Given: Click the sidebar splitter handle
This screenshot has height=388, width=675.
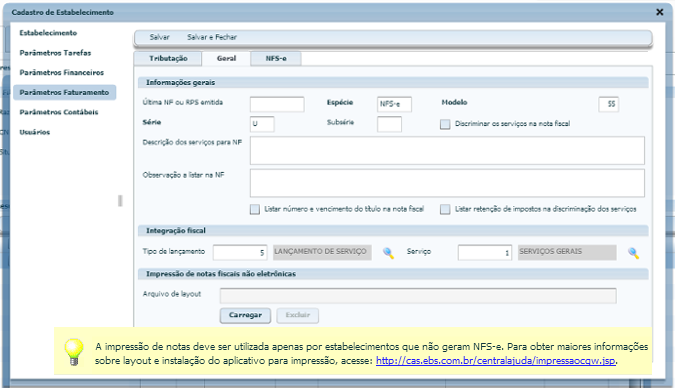Looking at the screenshot, I should [x=120, y=201].
